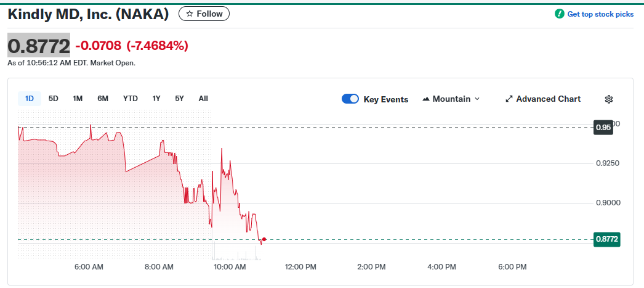The height and width of the screenshot is (288, 644).
Task: Show the 5Y range chart
Action: tap(180, 99)
